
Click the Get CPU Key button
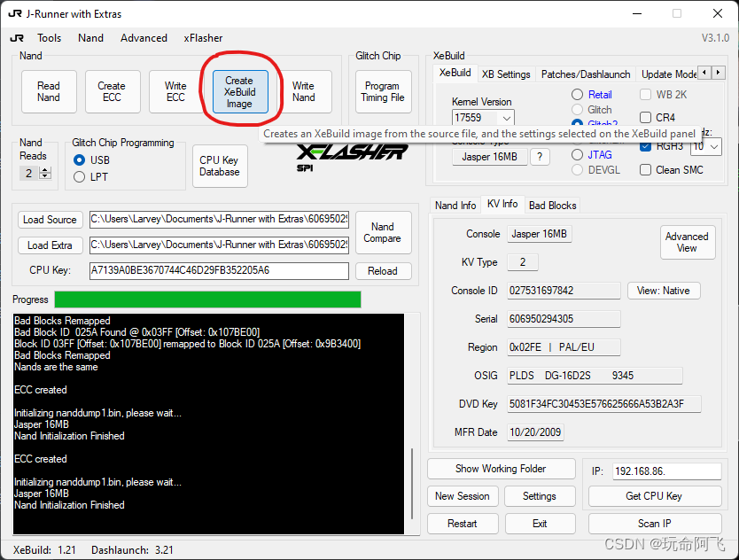(655, 496)
